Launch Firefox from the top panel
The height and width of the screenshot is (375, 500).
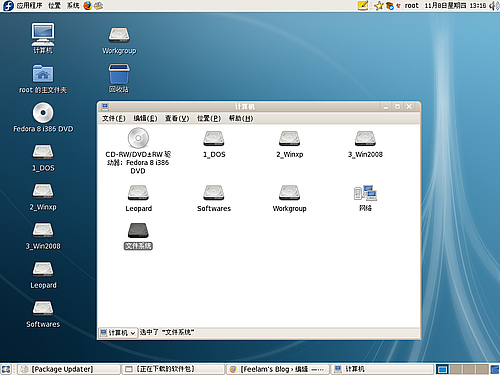(x=88, y=5)
